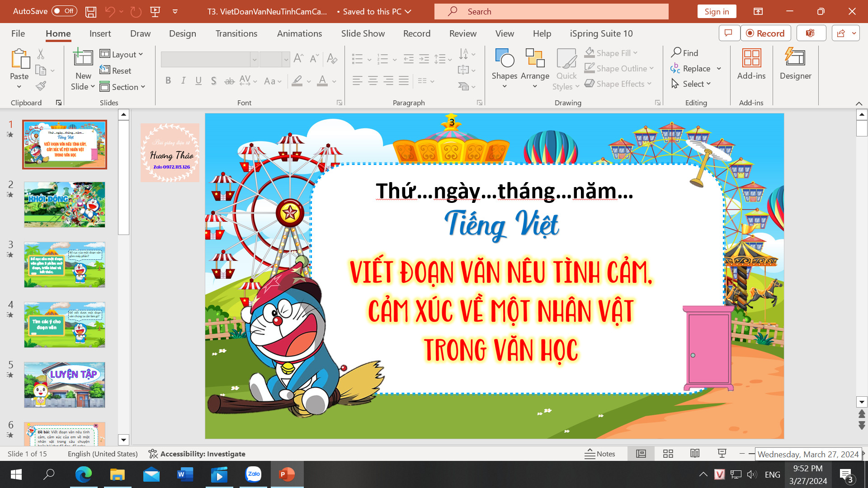Open font size combo box

pos(274,59)
